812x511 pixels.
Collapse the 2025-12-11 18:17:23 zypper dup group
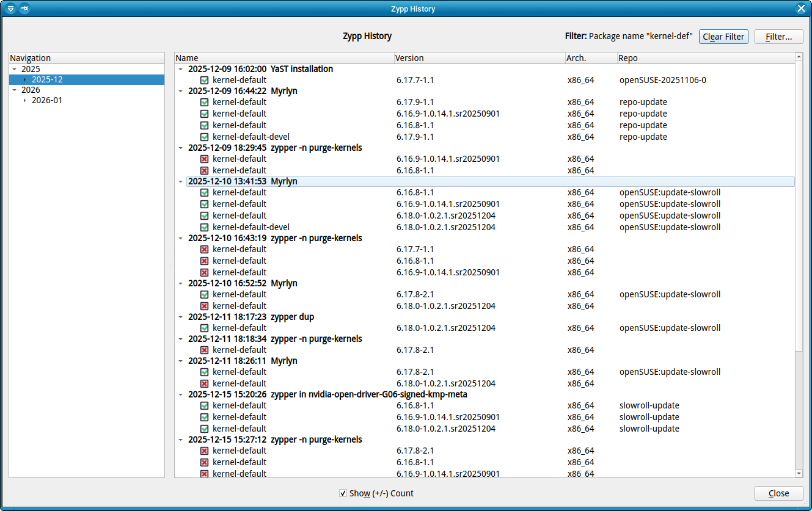[x=180, y=317]
